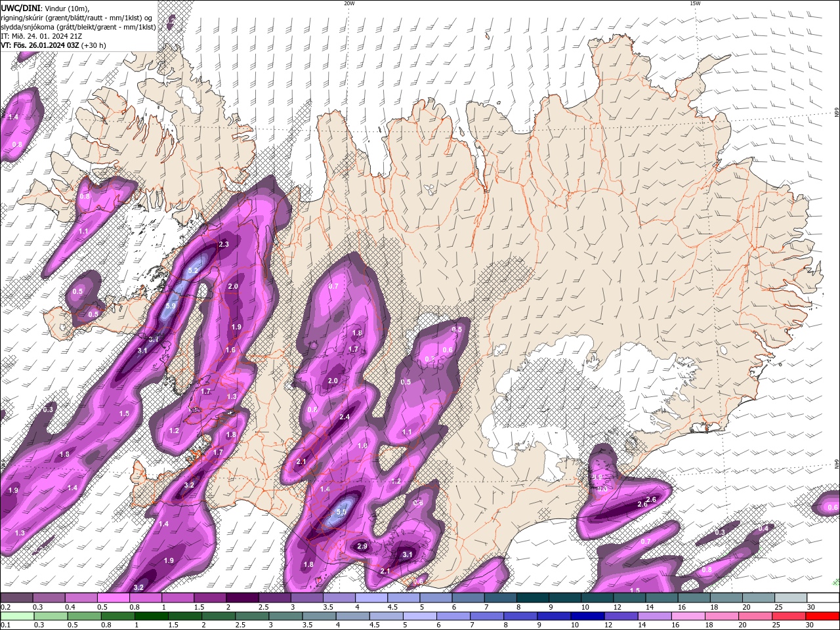Click the 'rigning/skúrir' description line
This screenshot has height=630, width=840.
(x=77, y=17)
